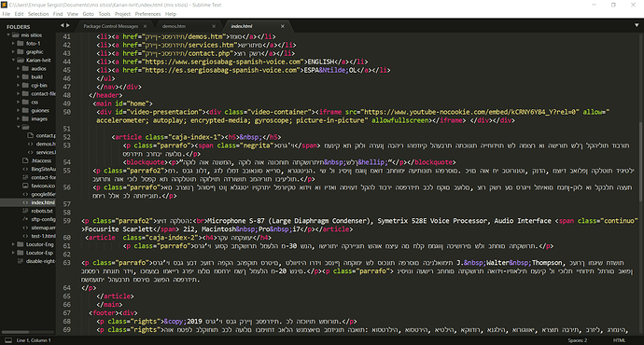Click the disable-right file icon
This screenshot has width=644, height=345.
pyautogui.click(x=21, y=261)
